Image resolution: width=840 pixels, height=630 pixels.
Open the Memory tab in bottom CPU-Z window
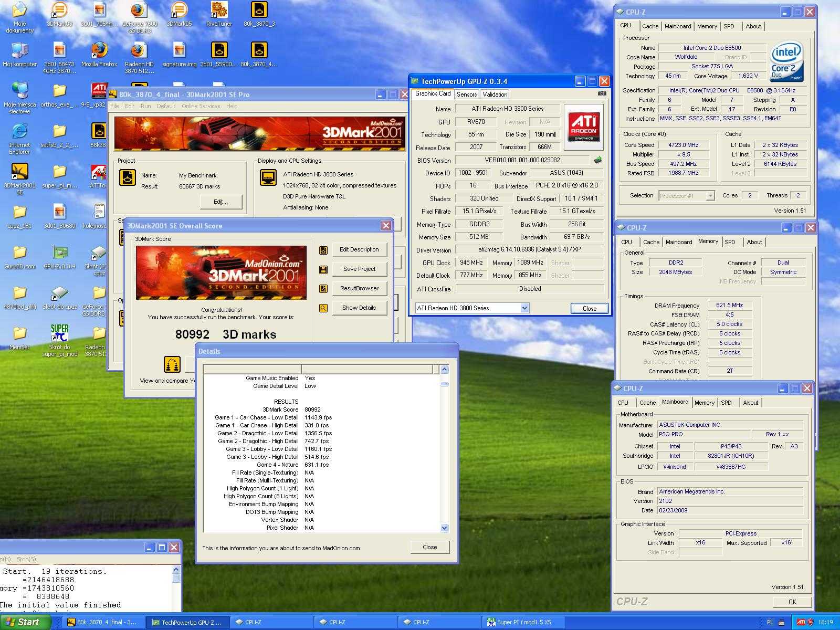(704, 403)
